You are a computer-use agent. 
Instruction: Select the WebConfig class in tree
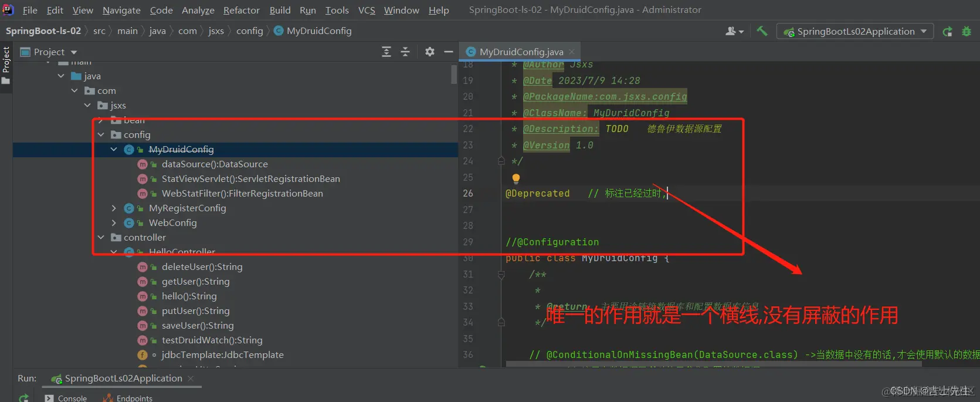point(172,222)
